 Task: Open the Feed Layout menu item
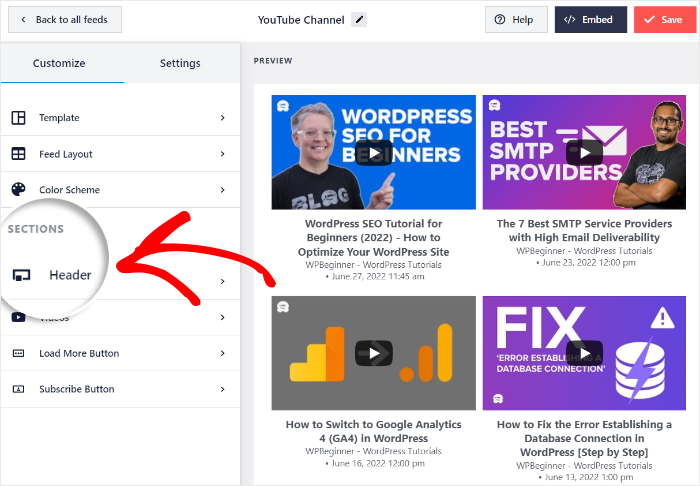click(120, 154)
